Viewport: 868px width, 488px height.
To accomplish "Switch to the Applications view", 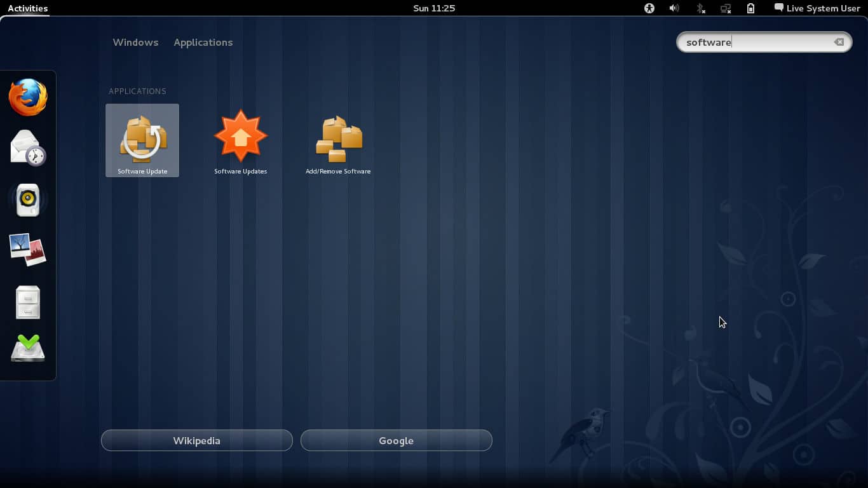I will click(203, 43).
